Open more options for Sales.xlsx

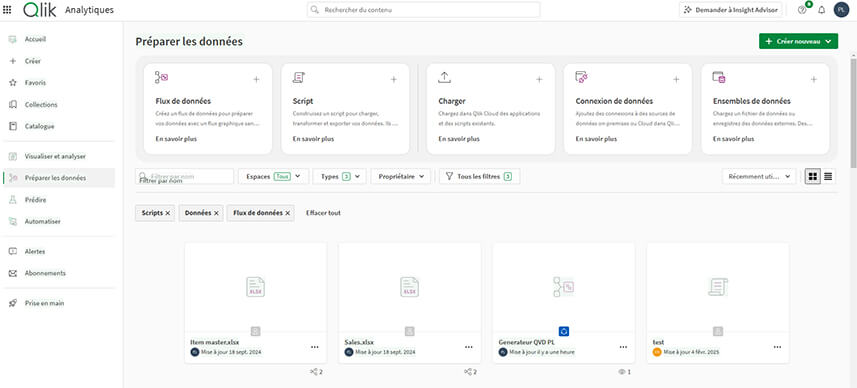469,347
